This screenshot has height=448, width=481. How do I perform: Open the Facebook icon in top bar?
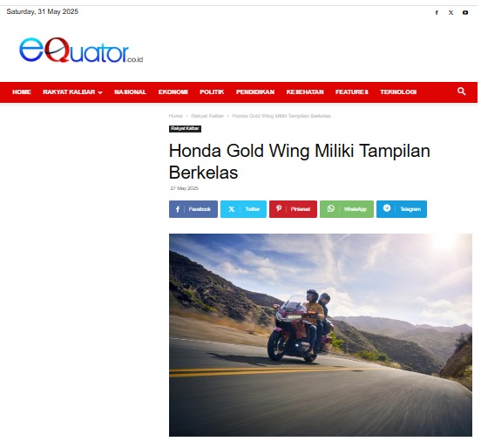tap(437, 12)
